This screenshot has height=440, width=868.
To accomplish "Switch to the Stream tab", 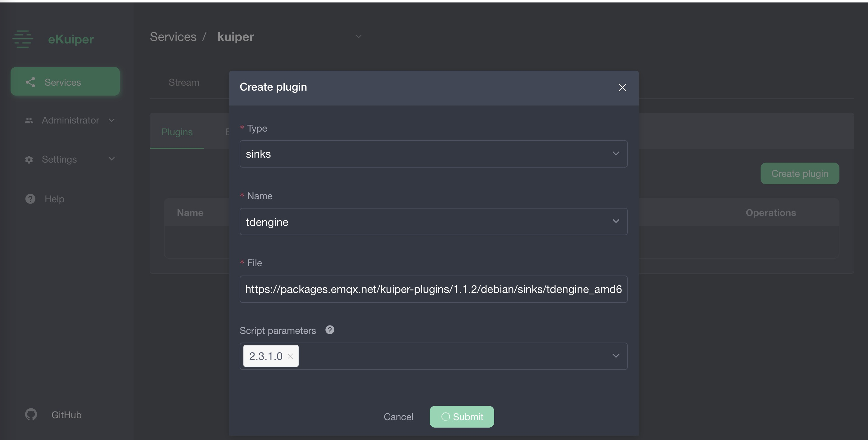I will click(184, 82).
